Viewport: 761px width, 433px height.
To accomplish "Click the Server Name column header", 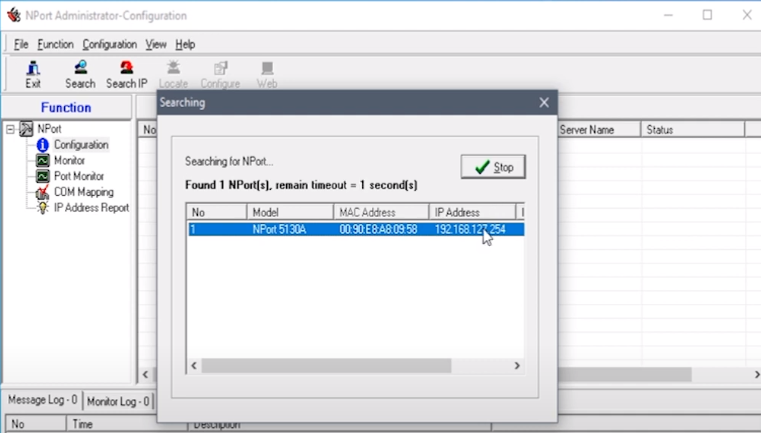I will click(x=598, y=130).
